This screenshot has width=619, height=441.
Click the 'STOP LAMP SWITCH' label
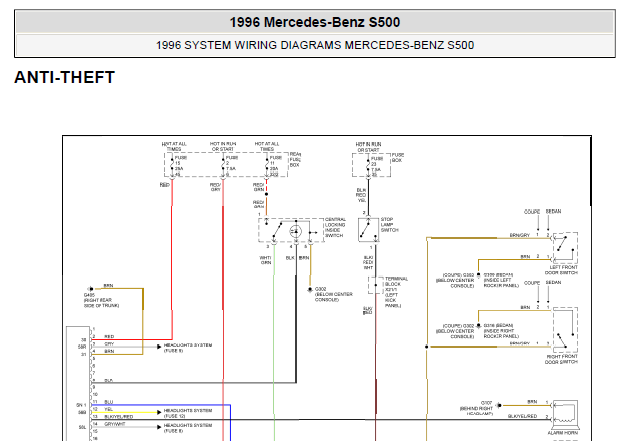389,225
